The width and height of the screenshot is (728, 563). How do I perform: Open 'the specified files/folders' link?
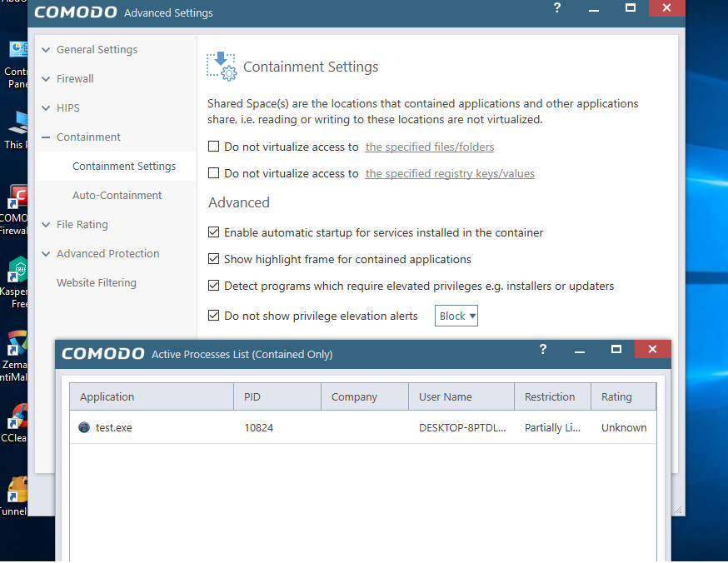pyautogui.click(x=430, y=147)
